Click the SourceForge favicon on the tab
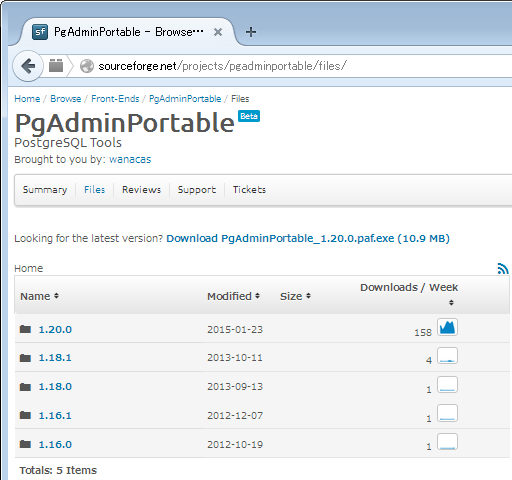This screenshot has width=512, height=480. 40,32
